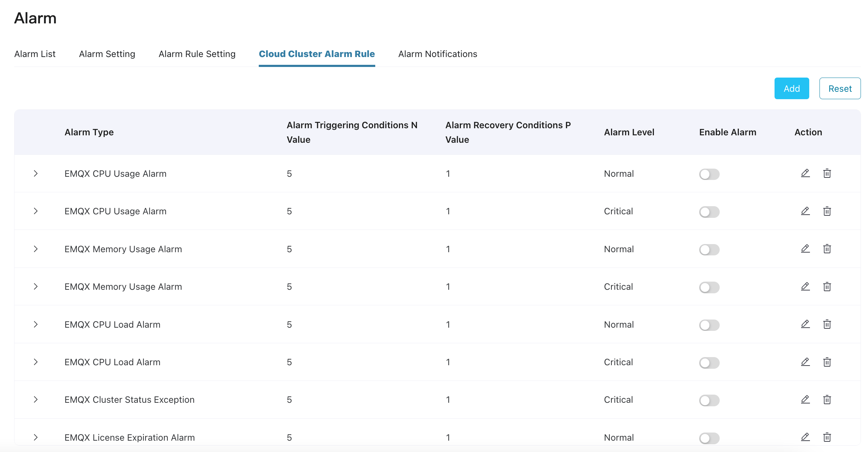Expand the EMQX Cluster Status Exception row
Screen dimensions: 868x452
coord(35,400)
